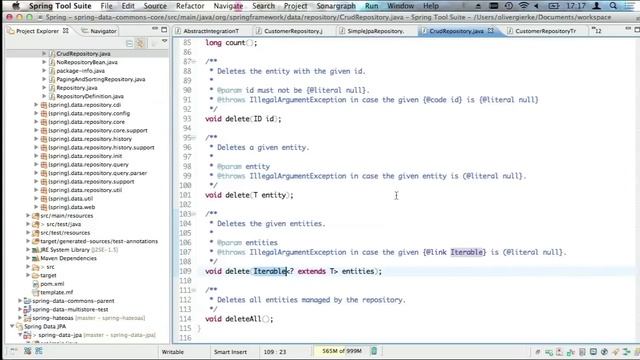Close the Project Explorer tab

(x=65, y=31)
